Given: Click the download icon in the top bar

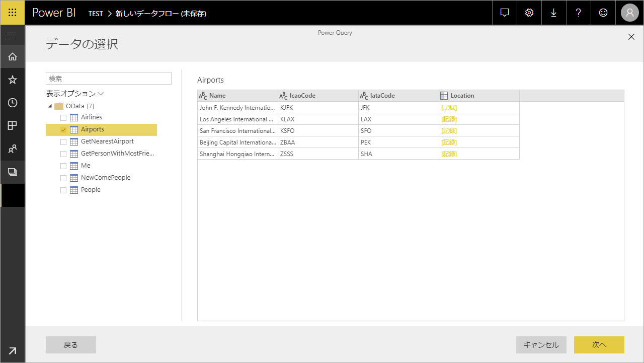Looking at the screenshot, I should (553, 13).
